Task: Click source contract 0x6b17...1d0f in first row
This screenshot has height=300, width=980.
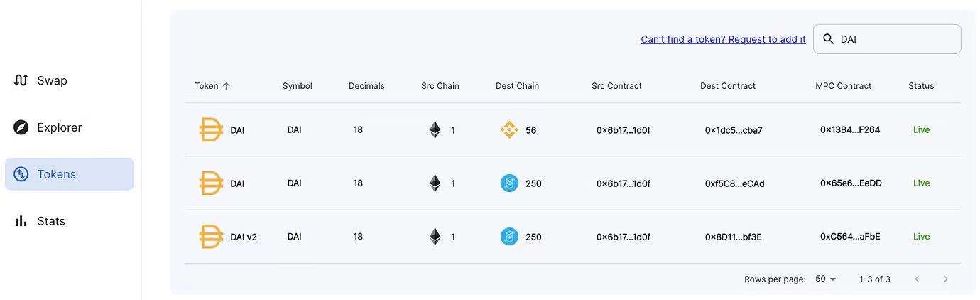Action: point(623,130)
